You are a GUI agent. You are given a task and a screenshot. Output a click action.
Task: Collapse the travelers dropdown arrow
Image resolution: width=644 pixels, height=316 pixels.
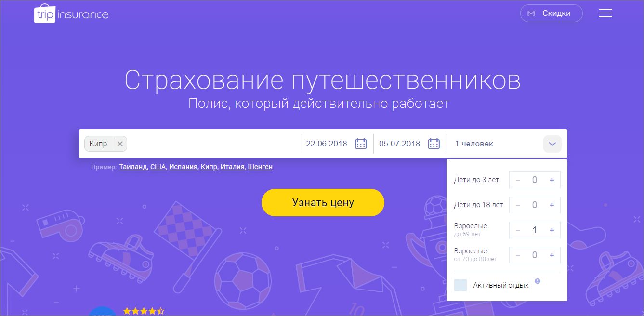[x=552, y=144]
